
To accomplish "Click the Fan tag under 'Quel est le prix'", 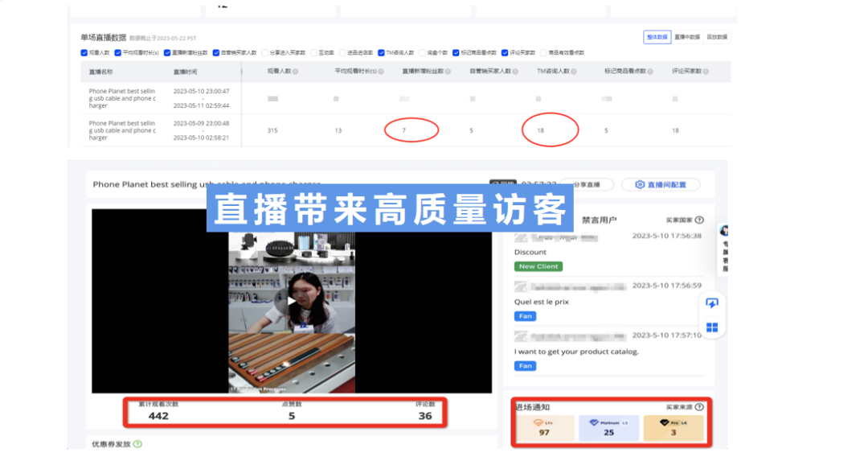I will pos(526,316).
